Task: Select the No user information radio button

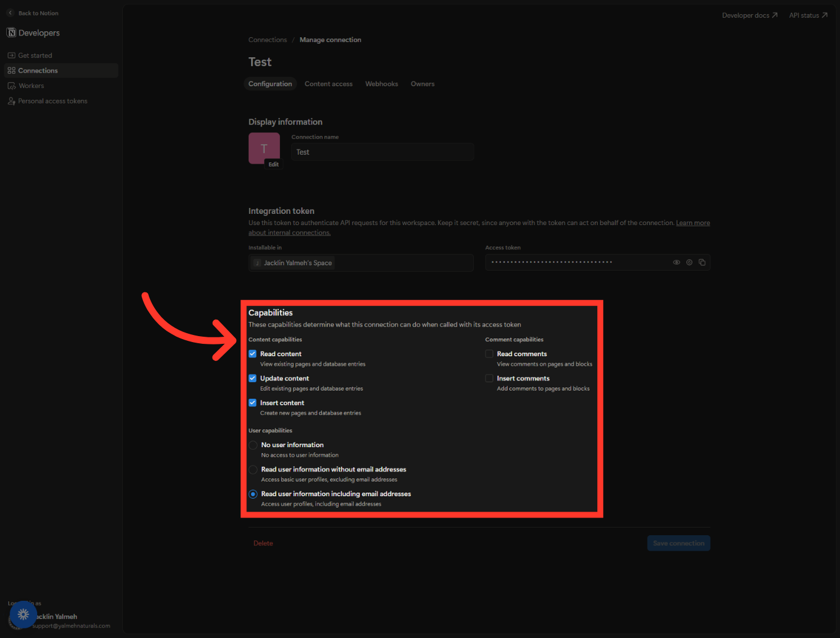Action: [x=253, y=445]
